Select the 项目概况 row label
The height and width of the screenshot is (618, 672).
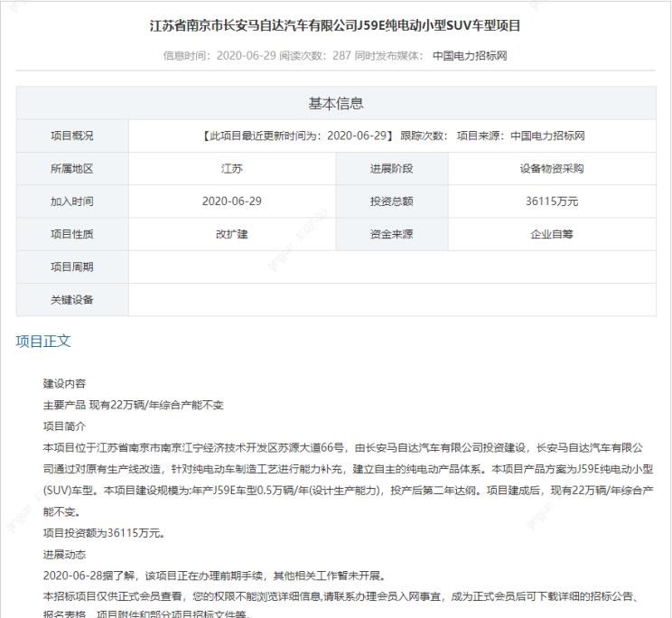click(x=72, y=136)
